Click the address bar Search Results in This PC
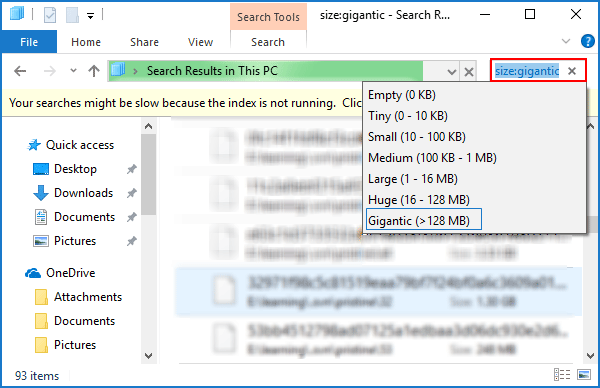Screen dimensions: 600x388 212,71
